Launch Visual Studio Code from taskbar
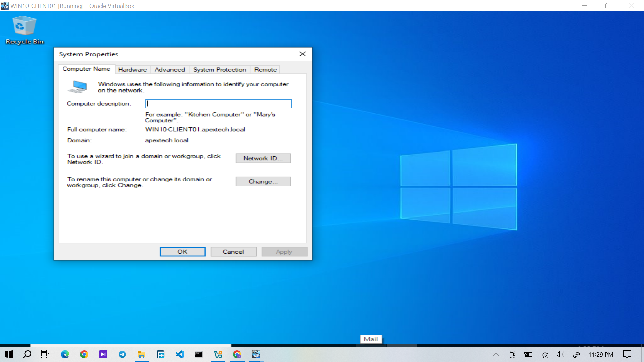The width and height of the screenshot is (644, 362). pyautogui.click(x=180, y=354)
